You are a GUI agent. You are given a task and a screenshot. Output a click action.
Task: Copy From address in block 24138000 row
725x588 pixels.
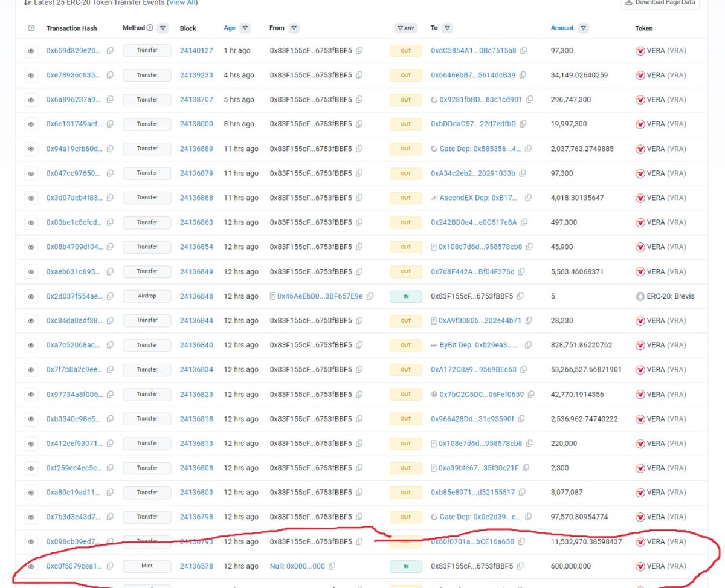click(x=359, y=124)
